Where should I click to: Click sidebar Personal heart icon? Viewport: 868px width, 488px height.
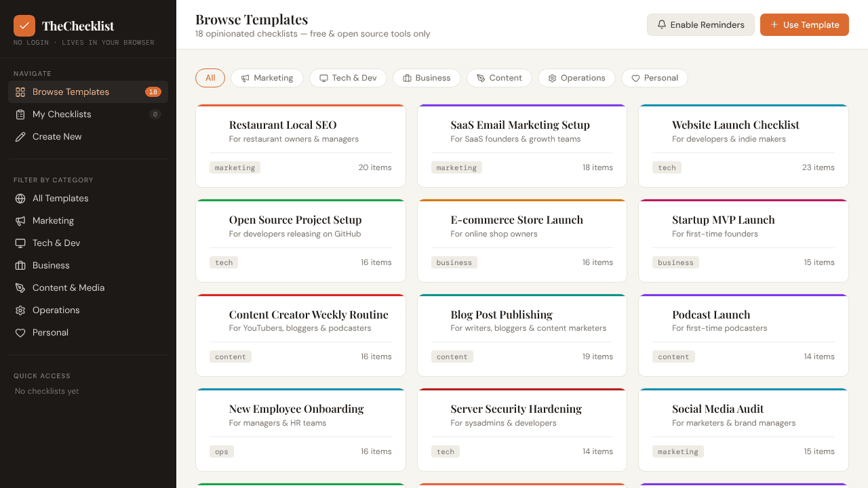pos(20,333)
